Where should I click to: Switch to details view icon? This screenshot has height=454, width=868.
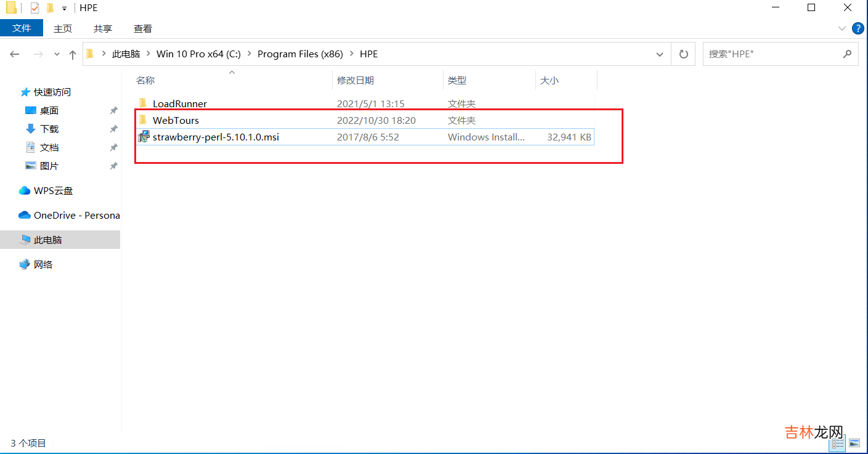click(838, 443)
